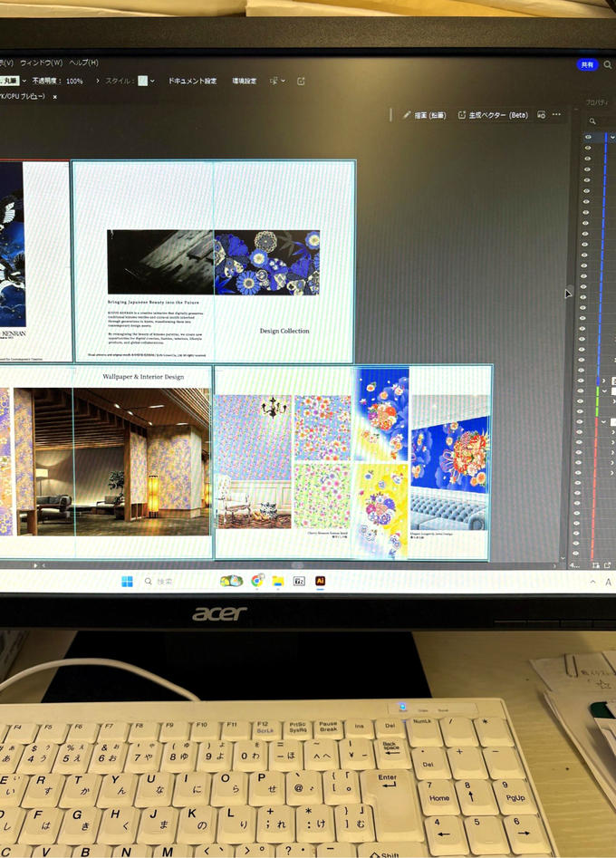The image size is (616, 858).
Task: Click the 'Design Collection' text
Action: pos(284,331)
